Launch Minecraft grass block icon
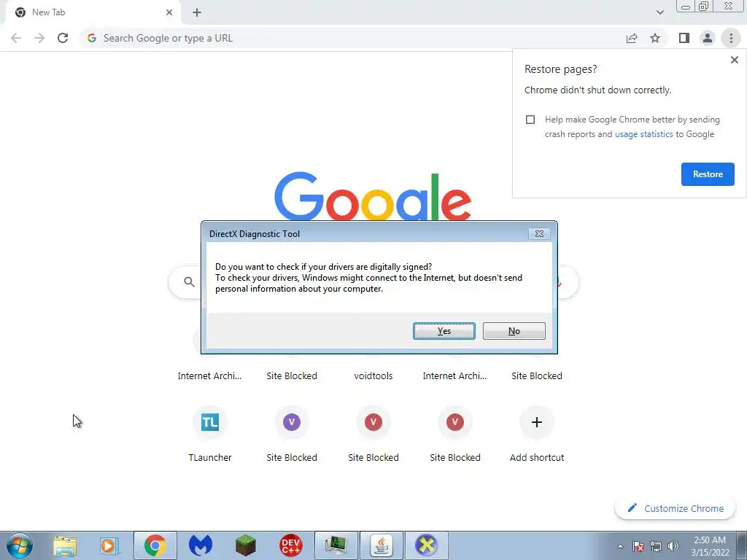 245,545
